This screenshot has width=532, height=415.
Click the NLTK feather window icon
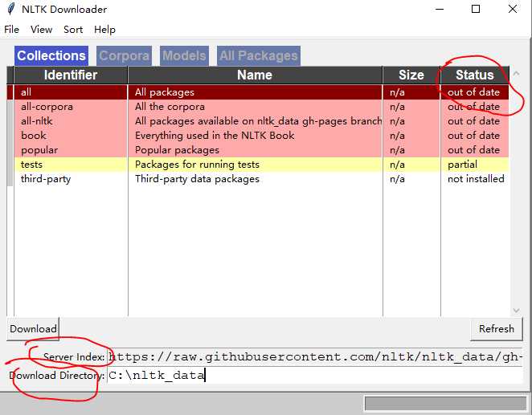(11, 9)
